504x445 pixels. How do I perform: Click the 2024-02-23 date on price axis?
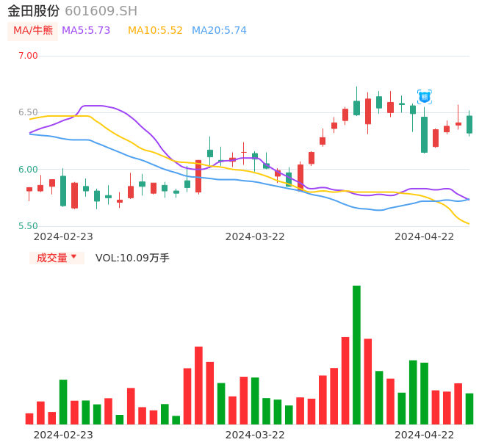point(63,236)
